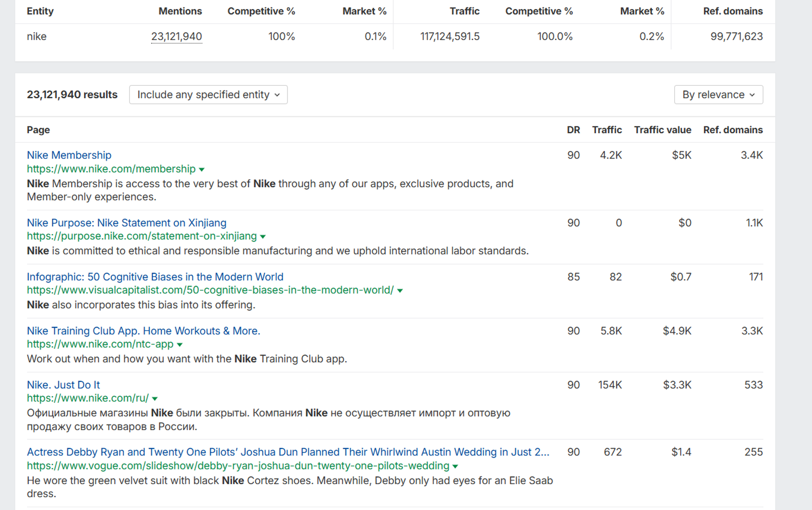This screenshot has height=510, width=812.
Task: Click traffic value 117,124,591.5
Action: (x=450, y=37)
